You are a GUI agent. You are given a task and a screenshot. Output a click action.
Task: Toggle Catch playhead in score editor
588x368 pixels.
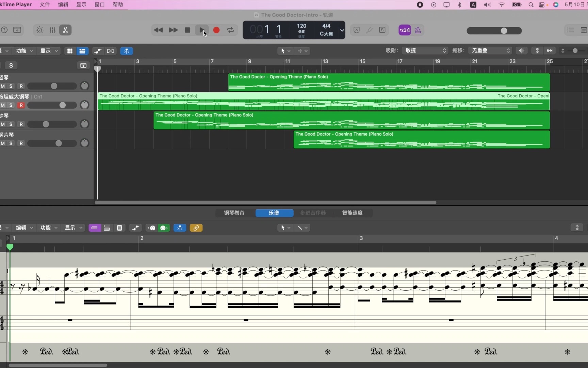point(180,228)
